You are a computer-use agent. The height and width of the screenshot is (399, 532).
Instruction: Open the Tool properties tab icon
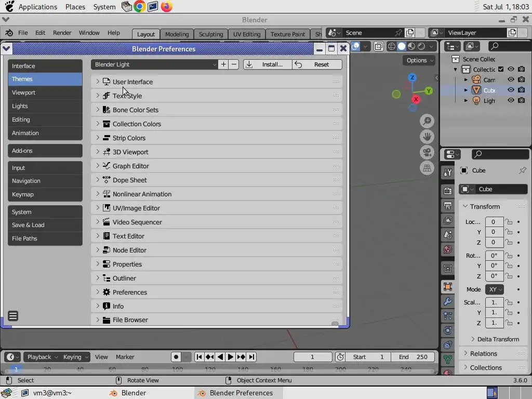tap(448, 172)
